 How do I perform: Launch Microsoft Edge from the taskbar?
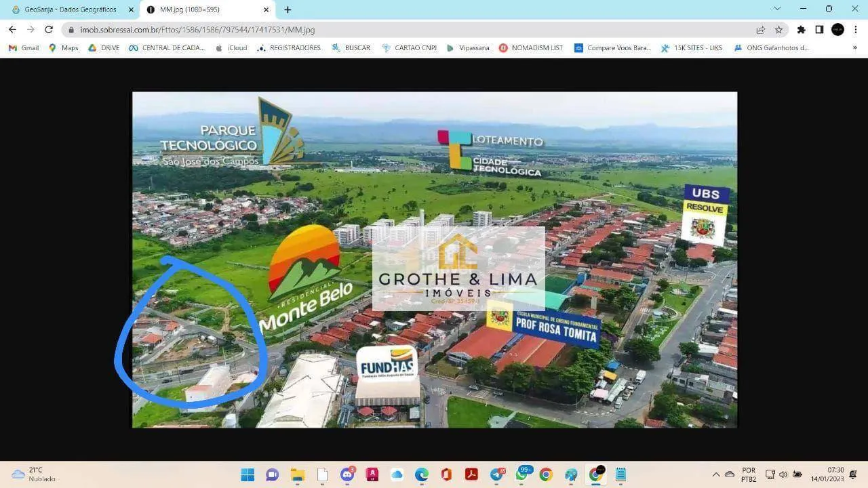click(421, 474)
